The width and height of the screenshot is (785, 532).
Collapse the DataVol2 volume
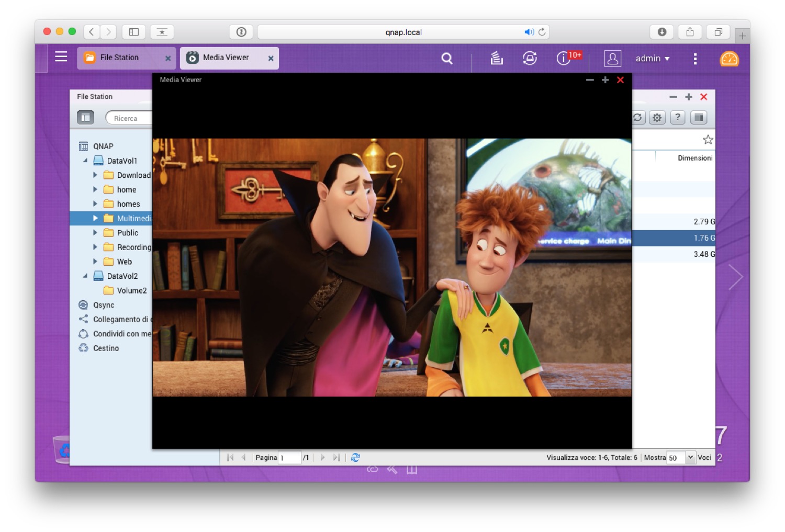pos(85,276)
